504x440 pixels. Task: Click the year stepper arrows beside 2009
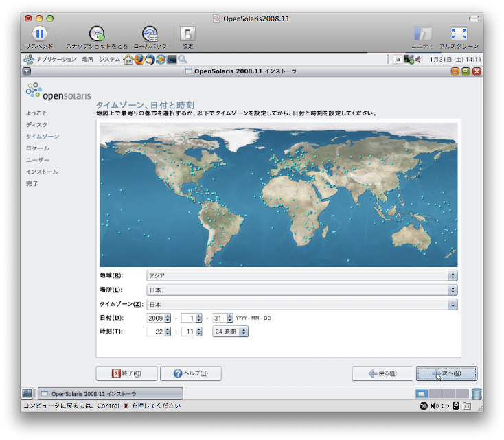(x=168, y=318)
